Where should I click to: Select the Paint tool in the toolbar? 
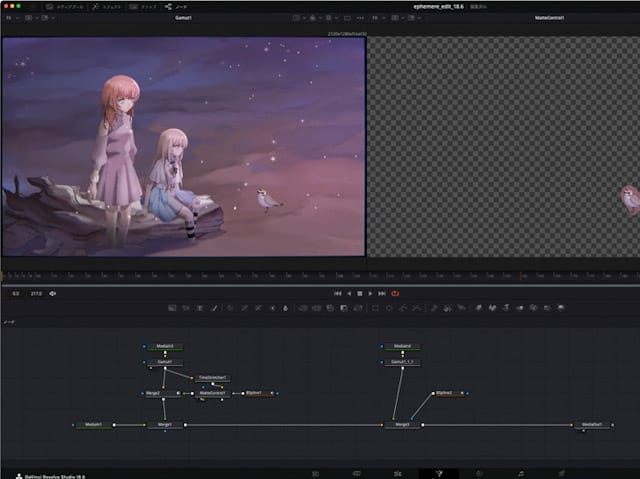click(x=214, y=308)
